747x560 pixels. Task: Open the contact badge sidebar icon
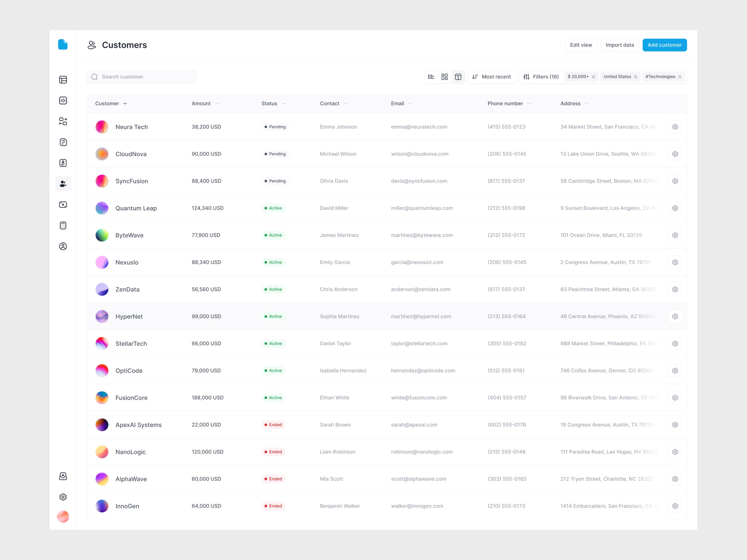click(x=63, y=163)
